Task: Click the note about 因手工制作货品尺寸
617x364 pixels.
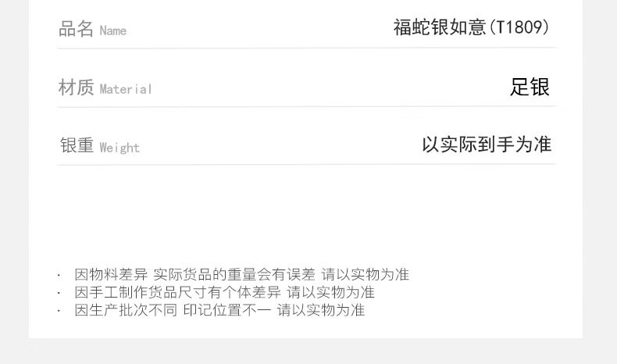Action: (225, 292)
